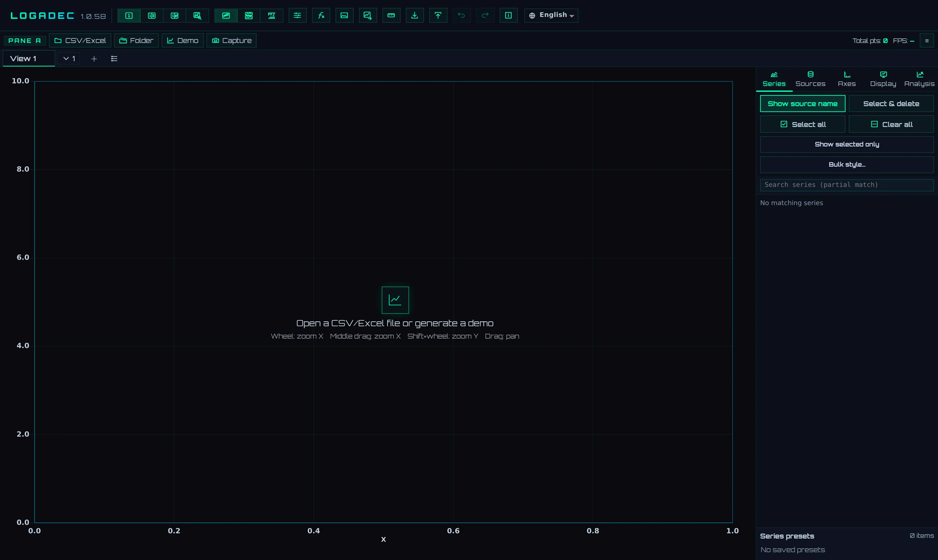Select the overlay line chart mode
This screenshot has height=560, width=938.
(x=226, y=16)
